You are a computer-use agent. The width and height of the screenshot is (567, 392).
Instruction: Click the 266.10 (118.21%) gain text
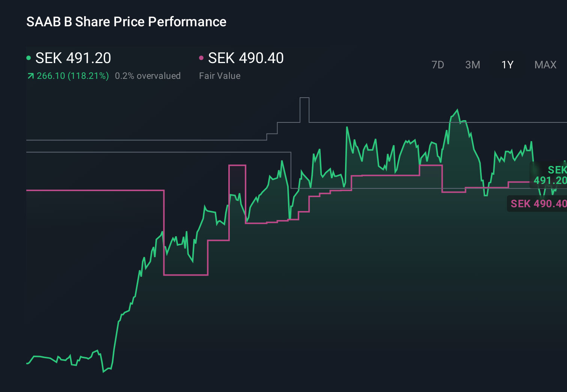[73, 76]
